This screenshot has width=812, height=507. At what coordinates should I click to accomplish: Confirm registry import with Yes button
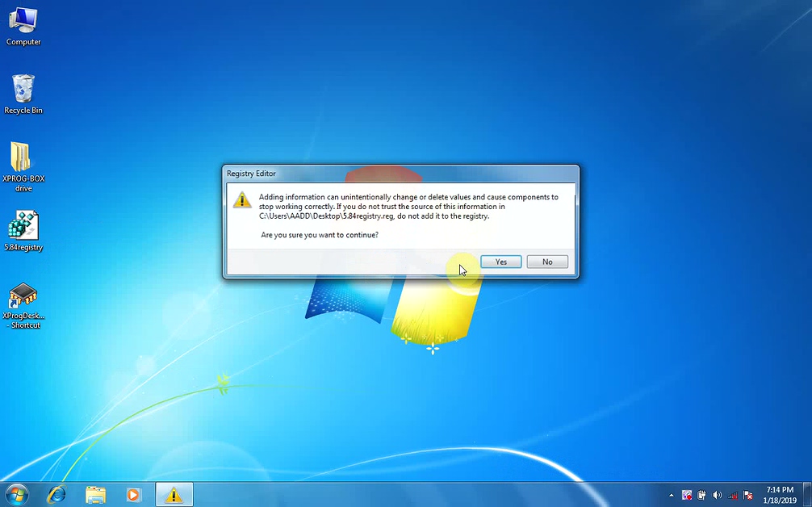pos(500,262)
